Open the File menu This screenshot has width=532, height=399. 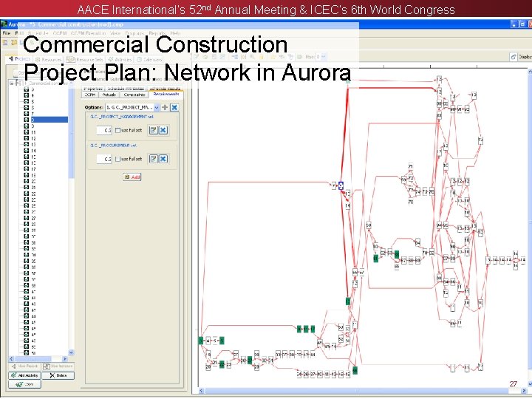click(7, 33)
